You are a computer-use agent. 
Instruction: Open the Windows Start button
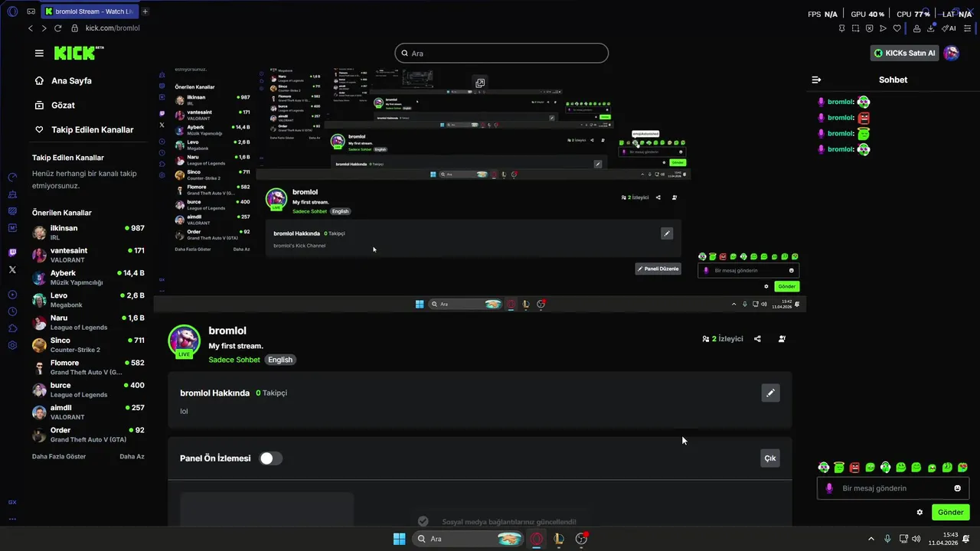pos(399,539)
